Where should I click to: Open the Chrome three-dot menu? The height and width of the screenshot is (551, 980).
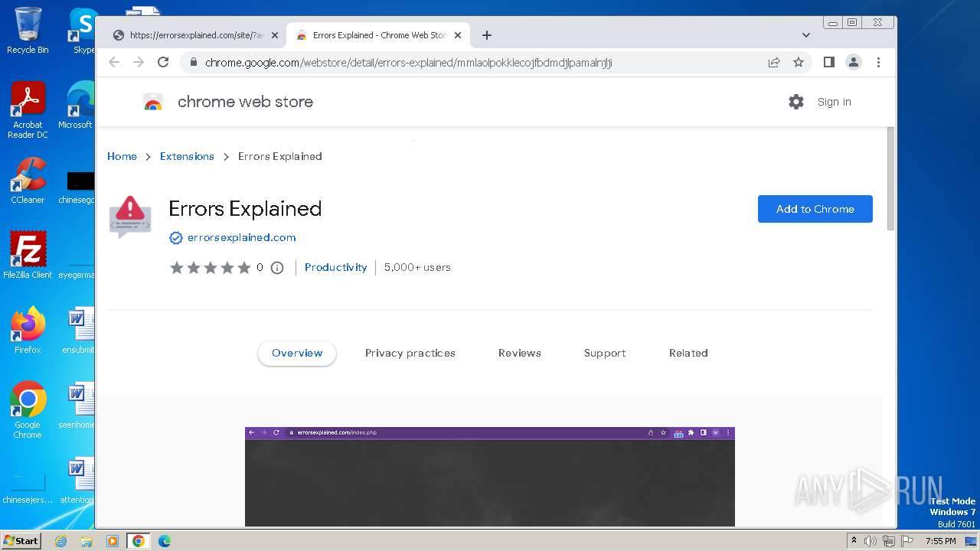(x=878, y=63)
